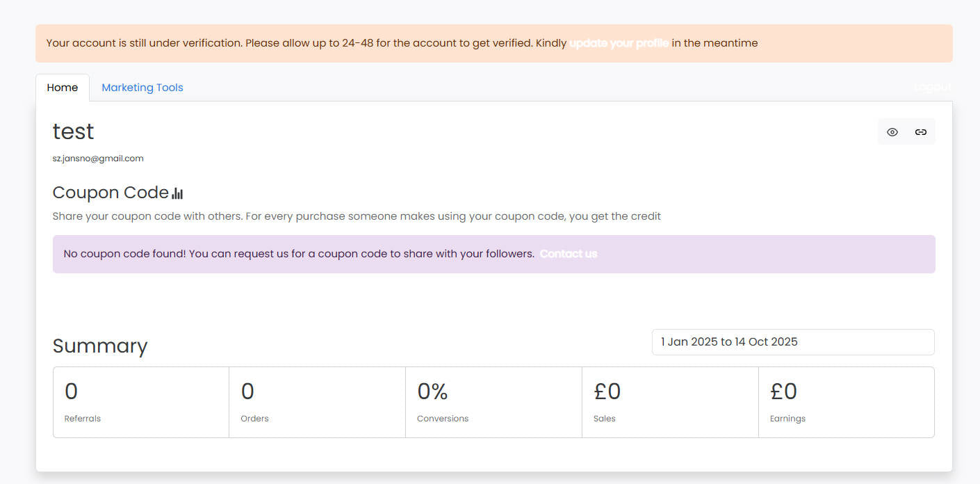
Task: Click the Sales summary card
Action: tap(670, 403)
